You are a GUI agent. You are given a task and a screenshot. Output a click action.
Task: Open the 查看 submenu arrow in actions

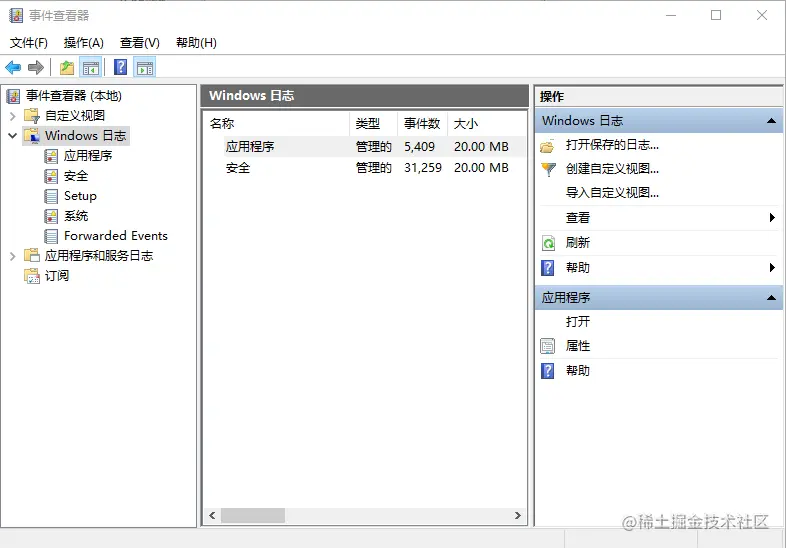(x=772, y=218)
